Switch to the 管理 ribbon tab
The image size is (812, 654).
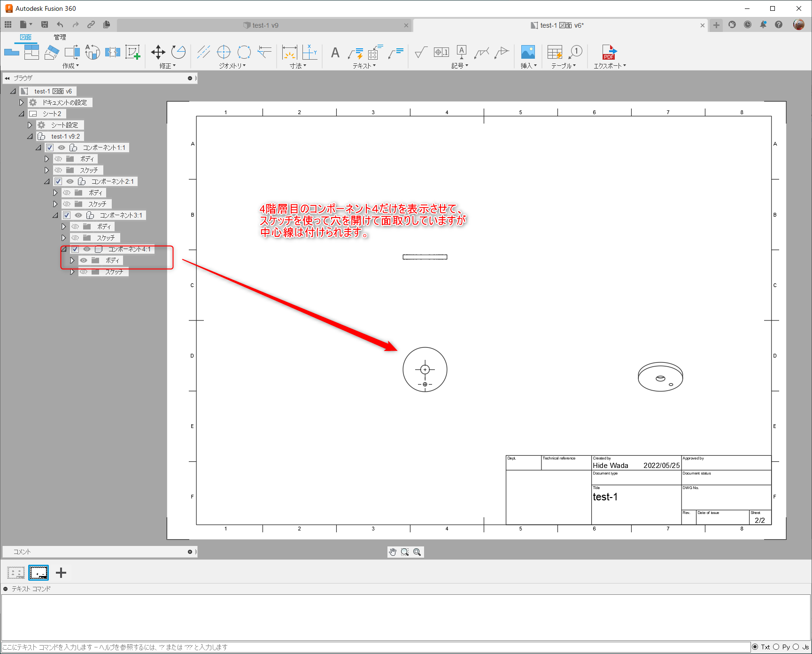pos(60,37)
